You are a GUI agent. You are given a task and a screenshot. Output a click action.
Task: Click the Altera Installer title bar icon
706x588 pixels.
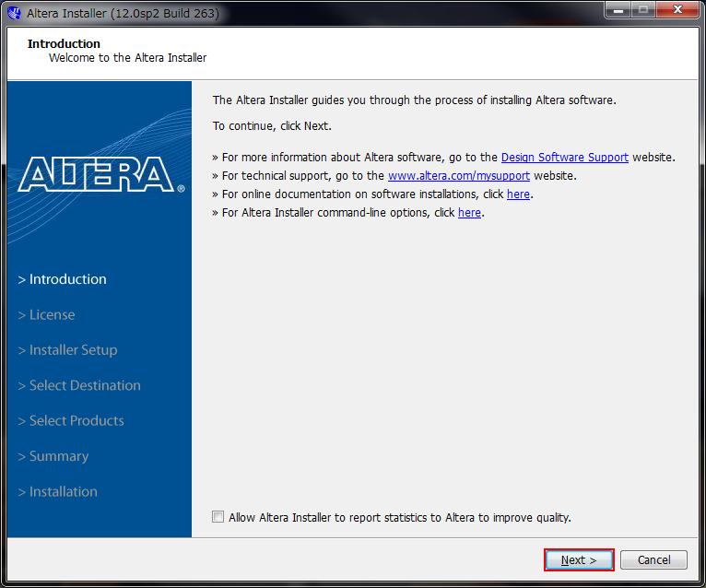pos(15,13)
